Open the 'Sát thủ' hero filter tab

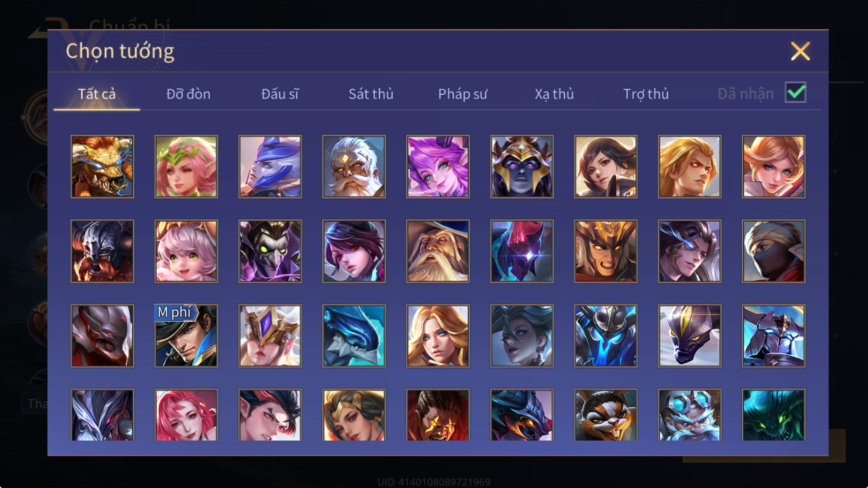[371, 94]
